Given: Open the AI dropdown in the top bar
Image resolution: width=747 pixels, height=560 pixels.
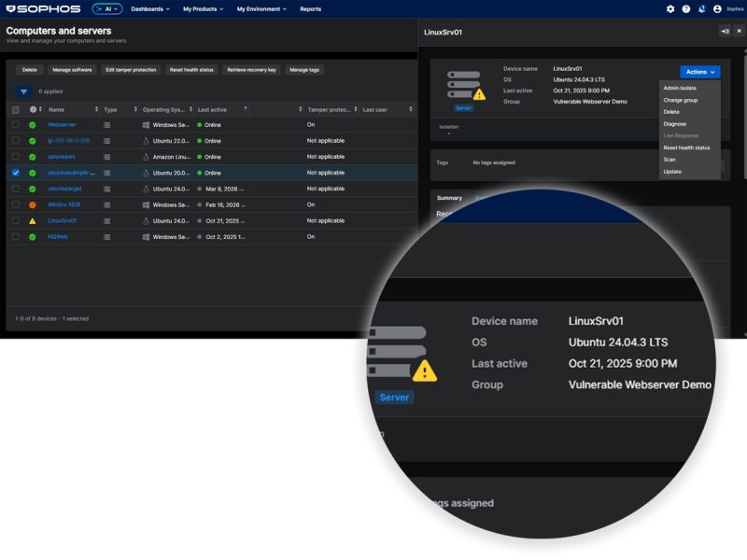Looking at the screenshot, I should [107, 9].
